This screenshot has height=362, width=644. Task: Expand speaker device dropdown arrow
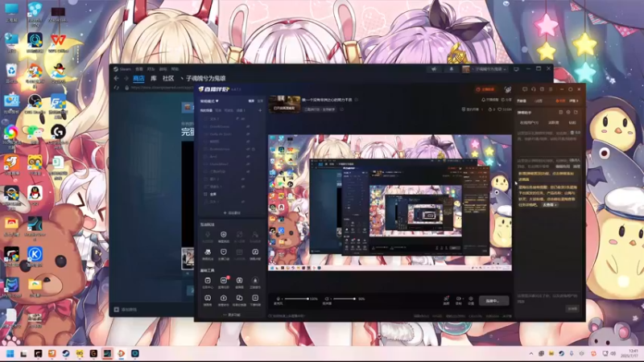pyautogui.click(x=330, y=299)
